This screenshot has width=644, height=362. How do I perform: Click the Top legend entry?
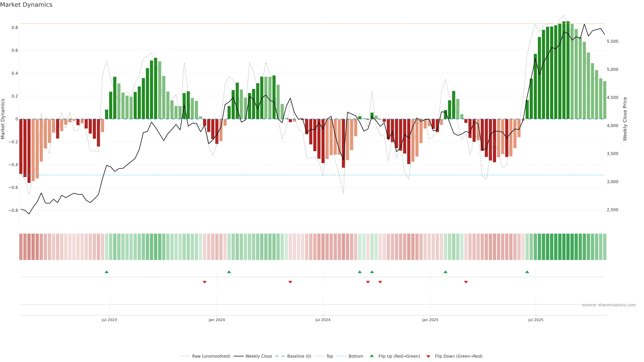330,356
